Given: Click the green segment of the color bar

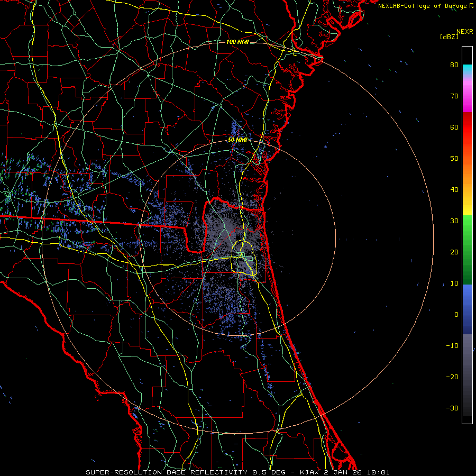Looking at the screenshot, I should click(467, 250).
